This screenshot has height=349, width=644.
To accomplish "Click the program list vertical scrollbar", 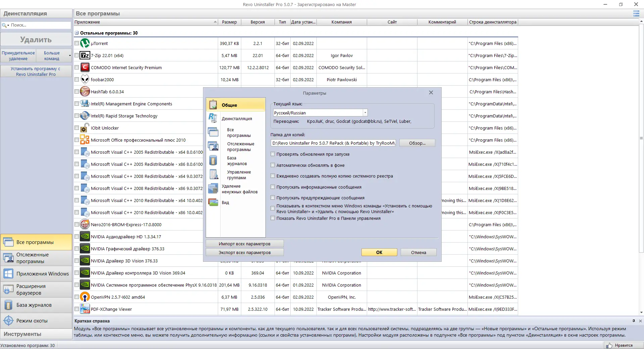I will coord(641,138).
